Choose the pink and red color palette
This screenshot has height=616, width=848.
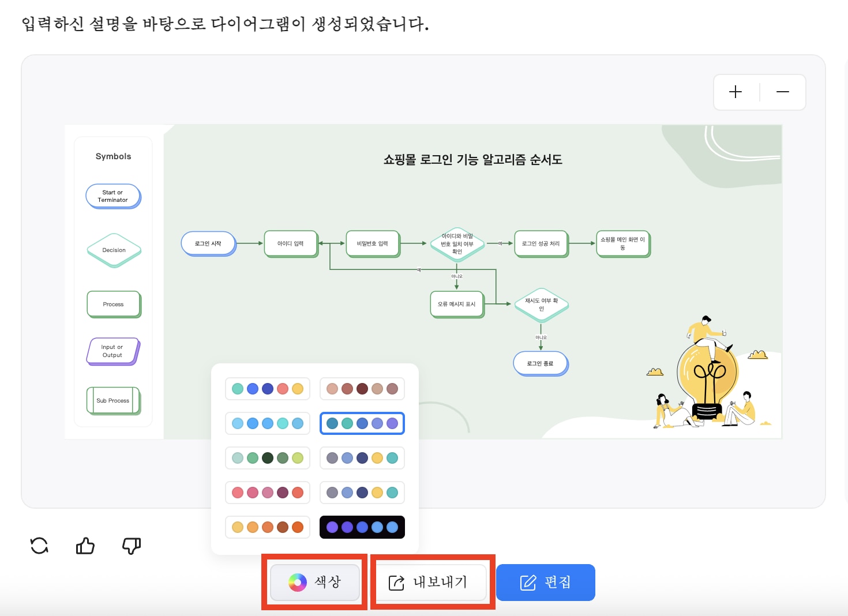click(x=268, y=493)
